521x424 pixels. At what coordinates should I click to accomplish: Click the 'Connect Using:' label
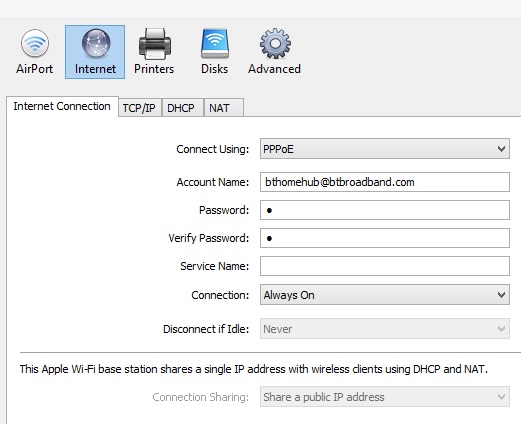pos(213,149)
